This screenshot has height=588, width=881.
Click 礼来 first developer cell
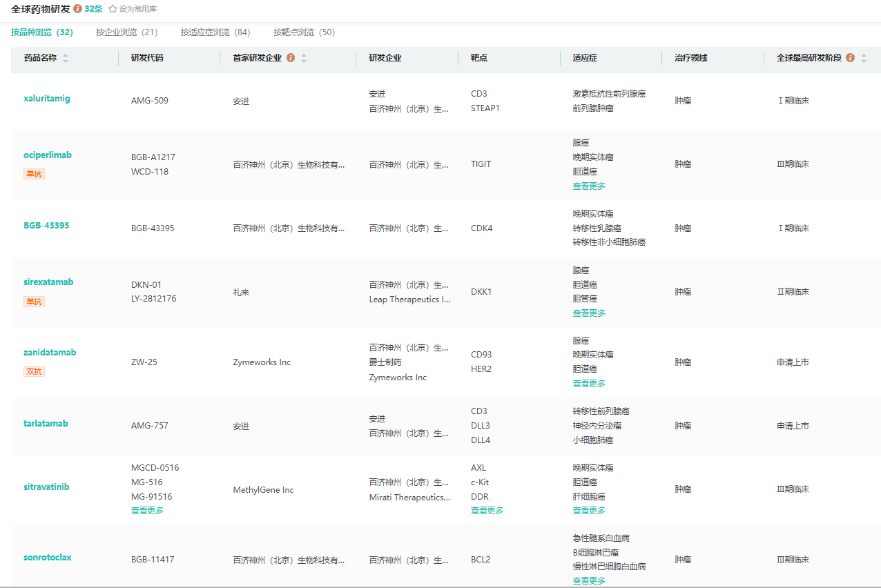click(241, 293)
